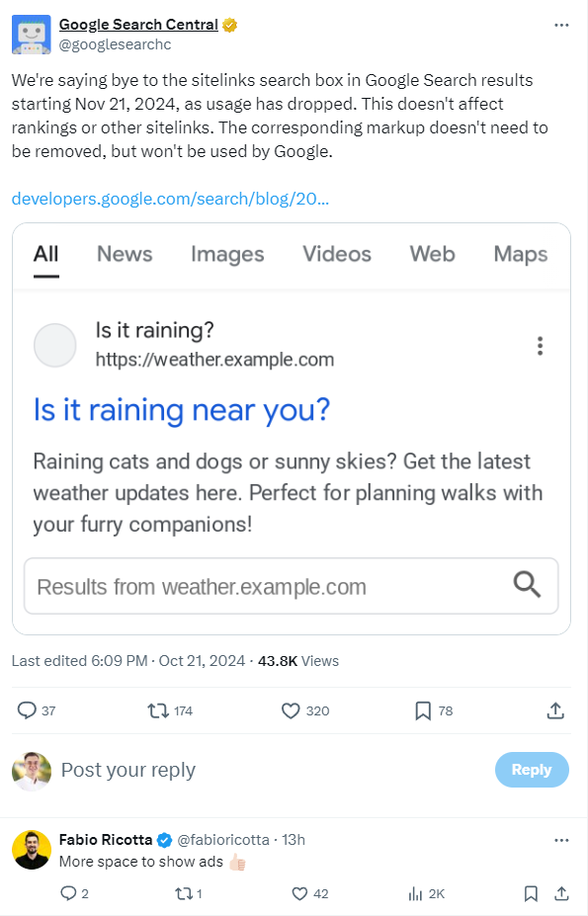Reply to Fabio Ricotta's comment

pos(68,893)
